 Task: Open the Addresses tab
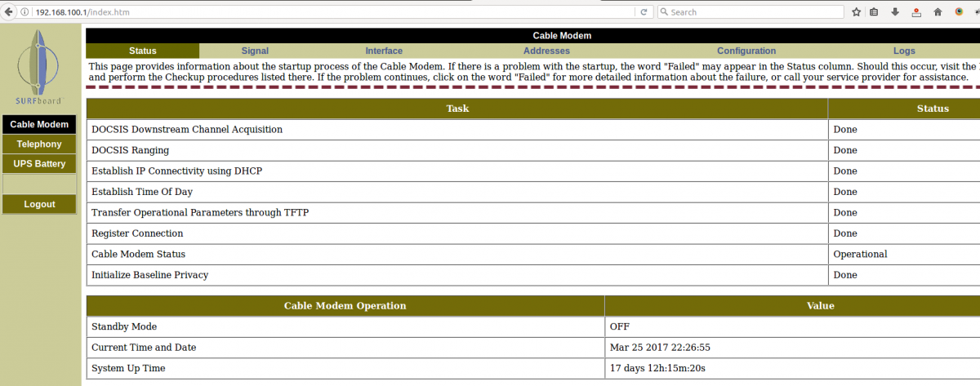546,51
